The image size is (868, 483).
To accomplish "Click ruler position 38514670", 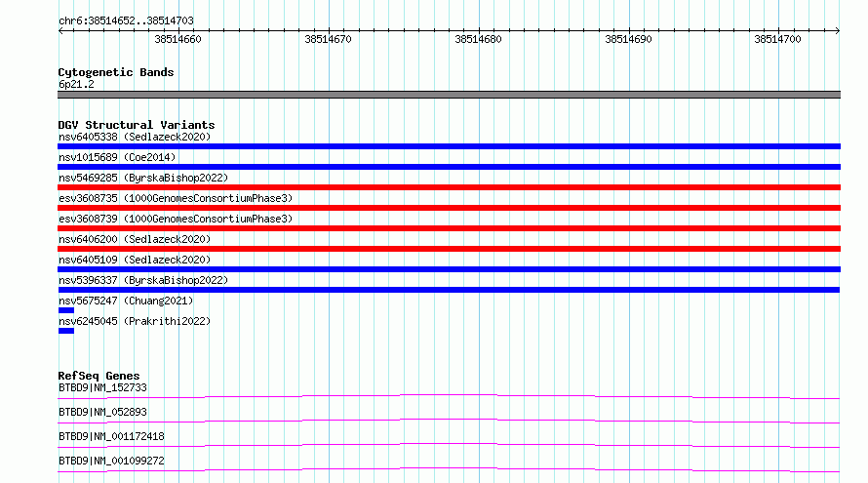I will click(x=328, y=39).
